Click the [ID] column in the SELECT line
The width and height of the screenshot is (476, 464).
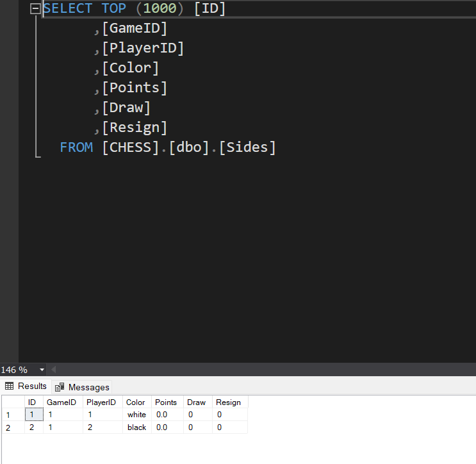pyautogui.click(x=210, y=8)
